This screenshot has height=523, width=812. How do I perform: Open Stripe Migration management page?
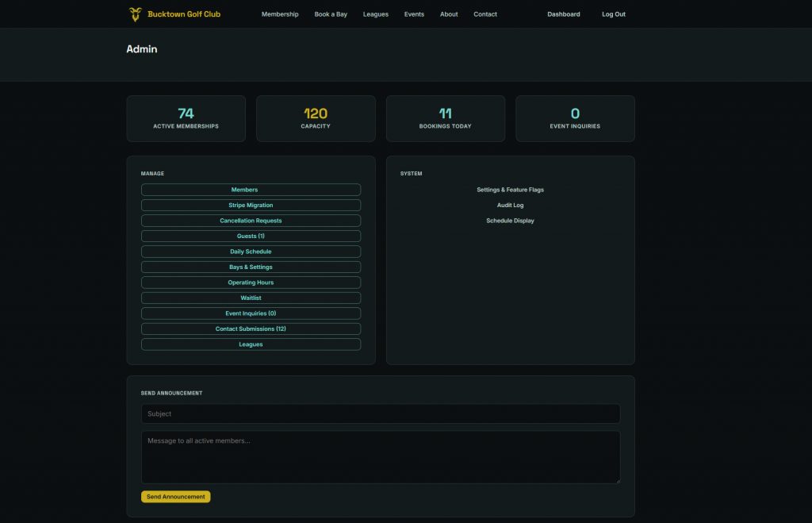click(251, 206)
